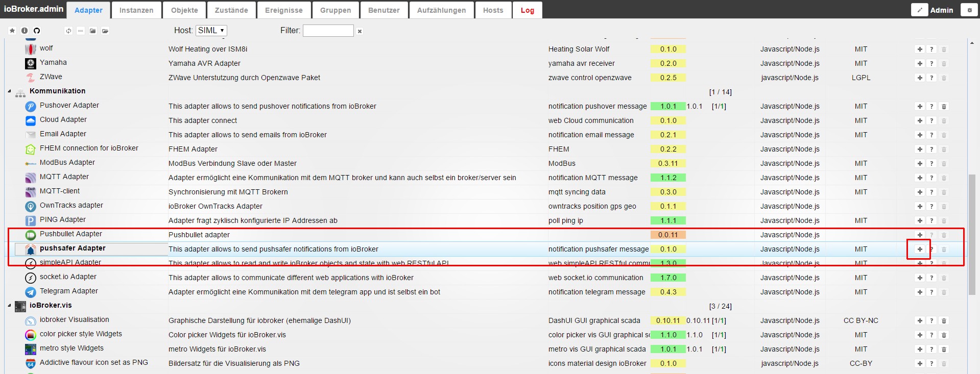The width and height of the screenshot is (980, 374).
Task: Open help for Pushover Adapter row
Action: (x=931, y=106)
